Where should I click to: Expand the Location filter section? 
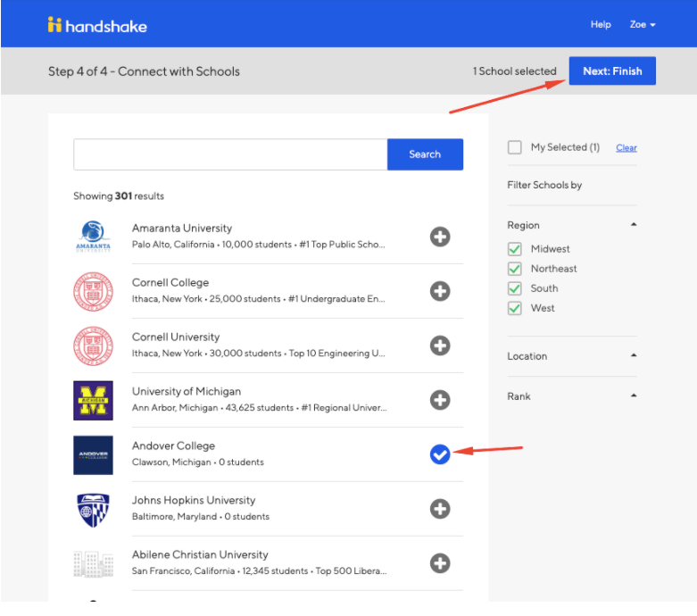pyautogui.click(x=634, y=355)
